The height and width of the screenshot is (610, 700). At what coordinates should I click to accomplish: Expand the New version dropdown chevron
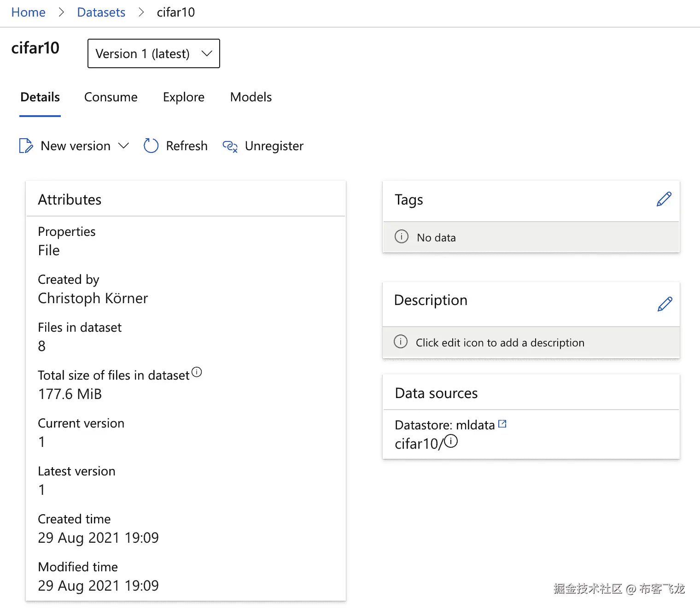pos(123,146)
